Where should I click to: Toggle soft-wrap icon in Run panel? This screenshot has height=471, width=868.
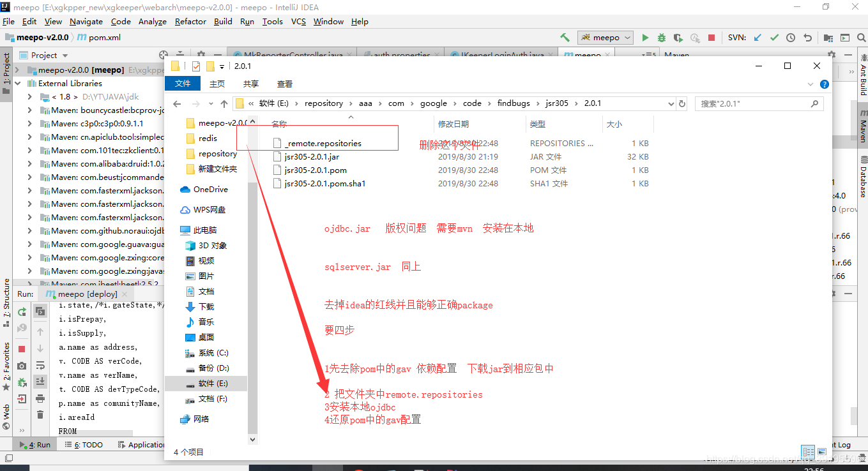coord(40,365)
